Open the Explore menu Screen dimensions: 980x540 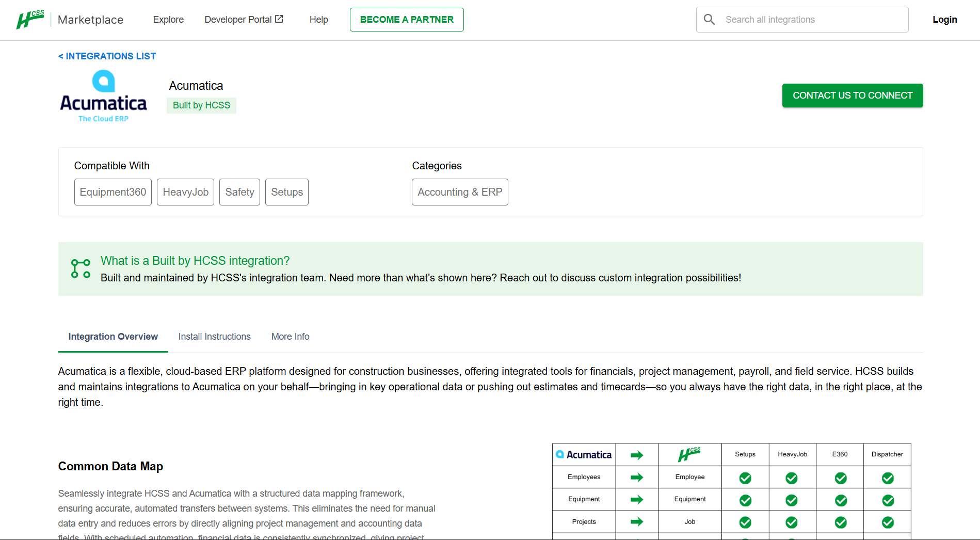[168, 20]
